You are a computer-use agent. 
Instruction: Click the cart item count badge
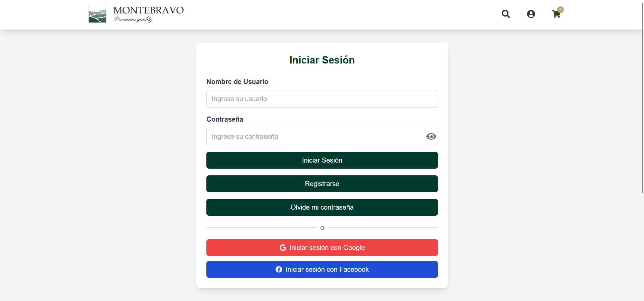[560, 10]
